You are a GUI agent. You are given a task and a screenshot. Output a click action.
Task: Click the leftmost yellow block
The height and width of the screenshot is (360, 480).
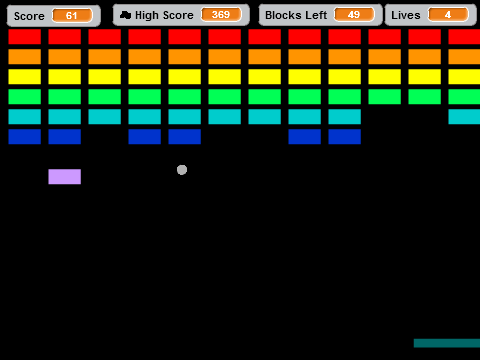pos(25,77)
